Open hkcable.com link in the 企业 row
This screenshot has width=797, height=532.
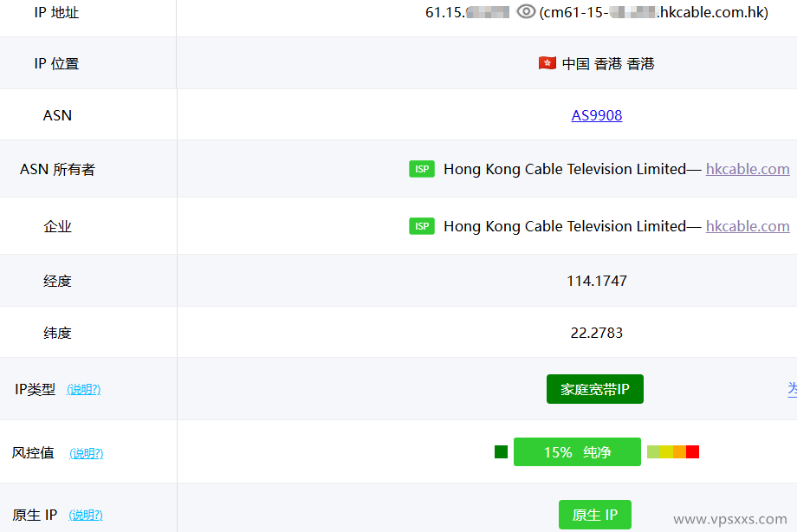(x=747, y=225)
